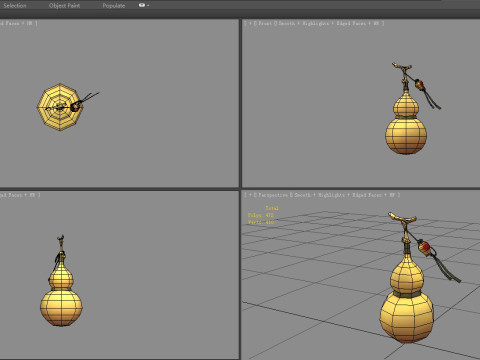
Task: Open the Object Paint ribbon tab
Action: [64, 6]
